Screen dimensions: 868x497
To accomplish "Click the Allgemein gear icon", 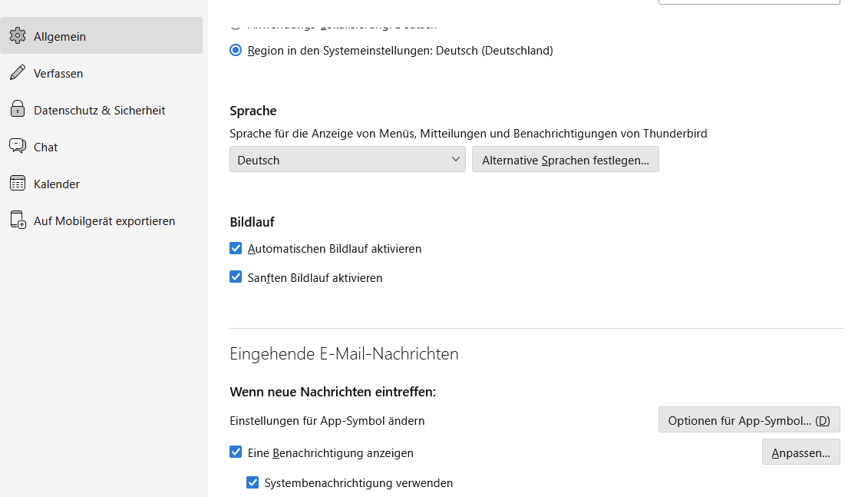I will point(18,36).
